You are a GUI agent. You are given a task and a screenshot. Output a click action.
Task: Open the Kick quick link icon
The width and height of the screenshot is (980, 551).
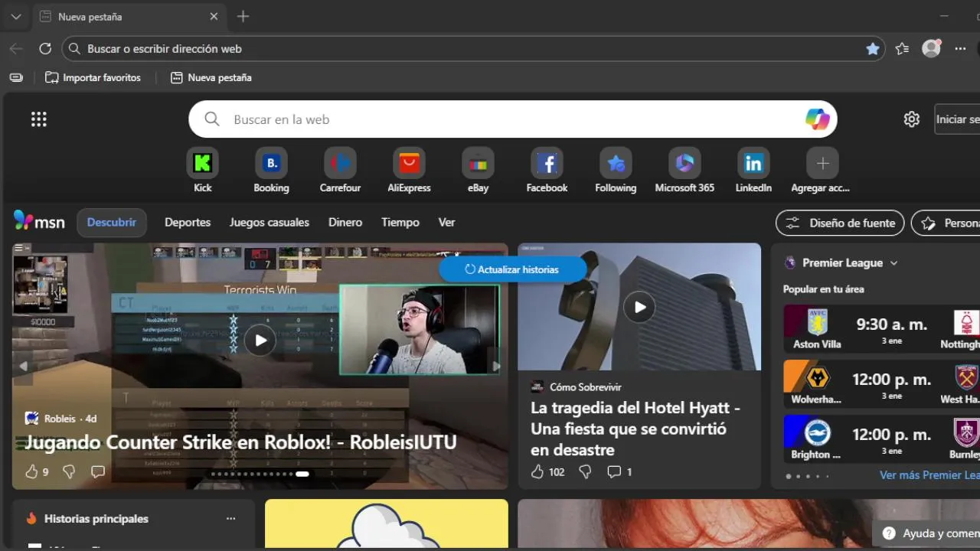202,163
